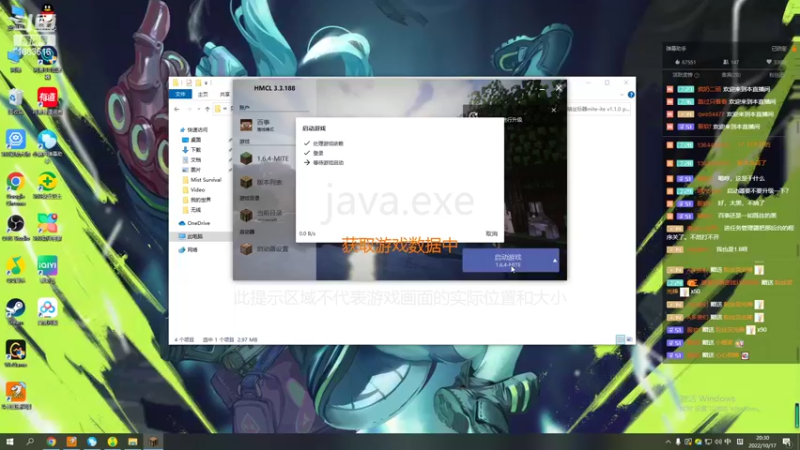This screenshot has height=450, width=800.
Task: Click File Explorer up-directory arrow
Action: tap(207, 109)
